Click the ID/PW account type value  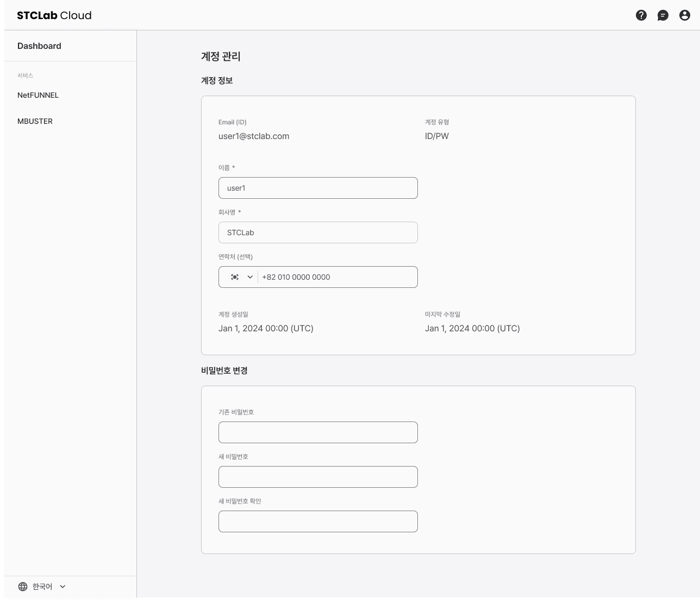(437, 136)
